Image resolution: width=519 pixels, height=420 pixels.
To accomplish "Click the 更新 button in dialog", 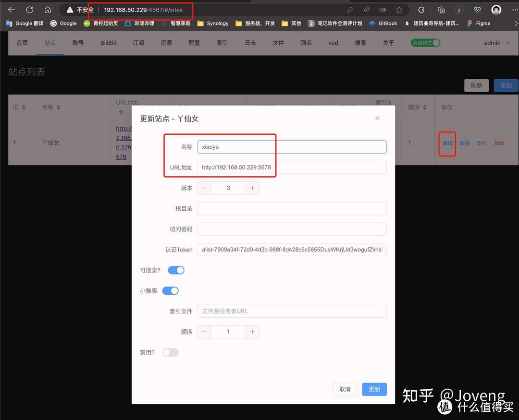I will (374, 389).
